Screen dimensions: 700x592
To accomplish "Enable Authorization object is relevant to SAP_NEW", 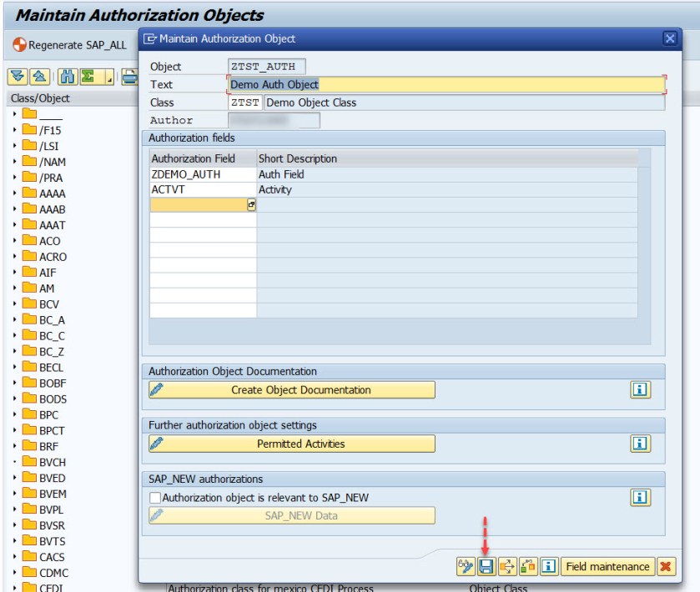I will (155, 498).
